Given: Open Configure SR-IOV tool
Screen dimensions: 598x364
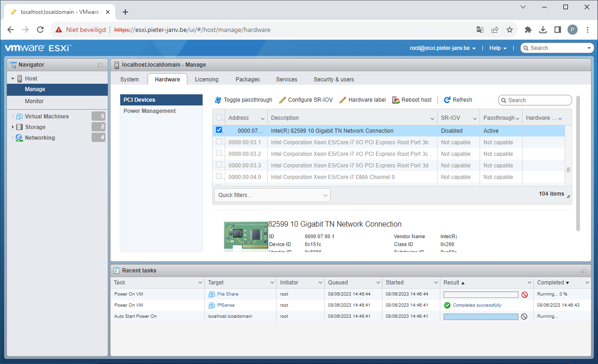Looking at the screenshot, I should [306, 99].
